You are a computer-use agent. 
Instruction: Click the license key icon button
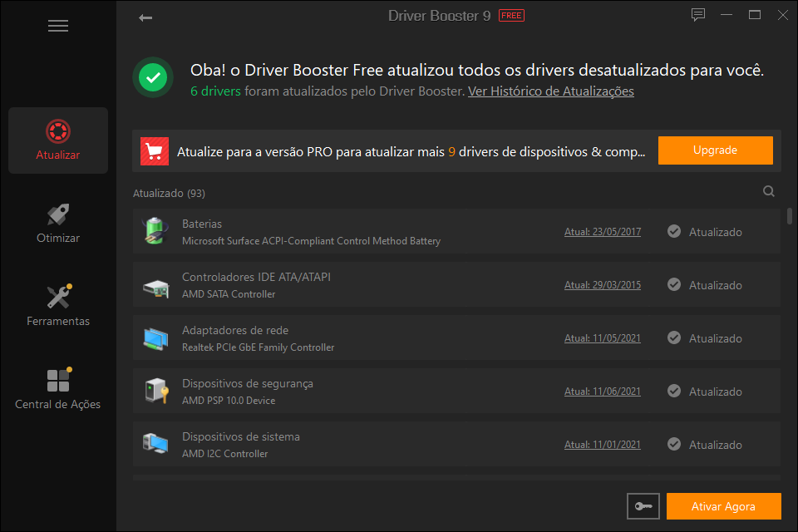pyautogui.click(x=643, y=506)
